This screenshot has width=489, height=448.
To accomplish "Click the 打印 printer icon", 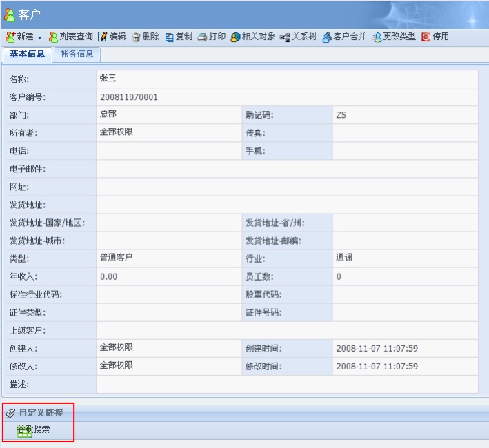I will [x=202, y=37].
